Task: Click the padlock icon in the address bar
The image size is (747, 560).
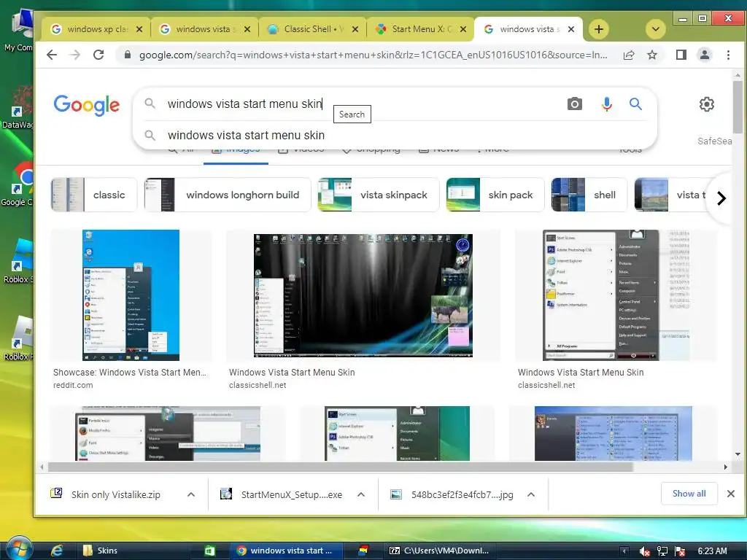Action: coord(127,55)
